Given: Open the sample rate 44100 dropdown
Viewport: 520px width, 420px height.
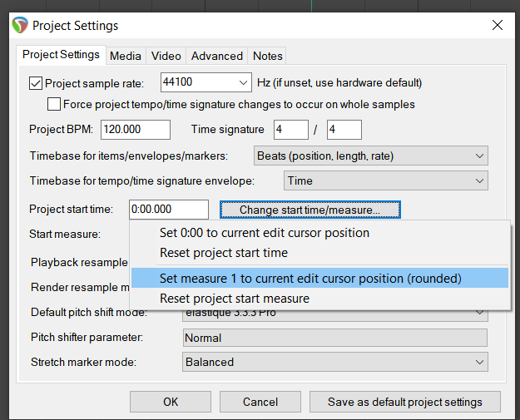Looking at the screenshot, I should point(244,82).
